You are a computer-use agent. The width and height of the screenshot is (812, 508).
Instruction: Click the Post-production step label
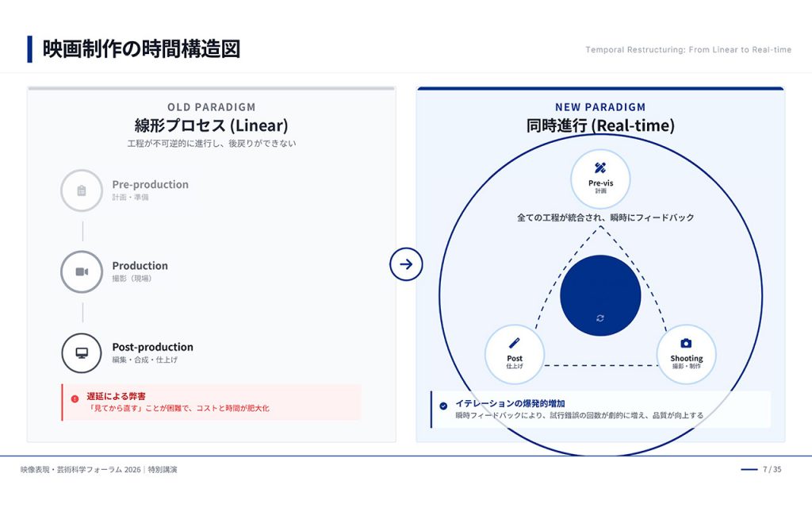[x=152, y=347]
